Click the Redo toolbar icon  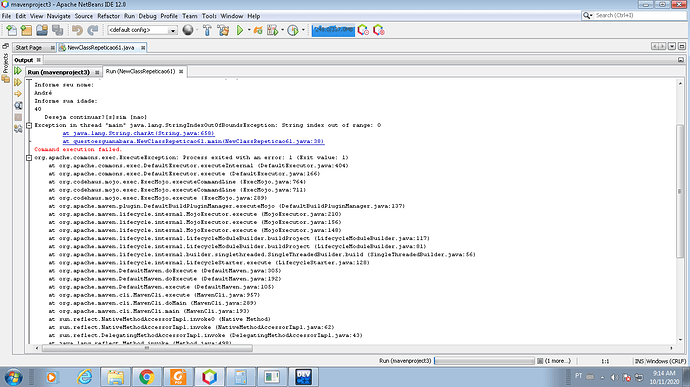93,30
